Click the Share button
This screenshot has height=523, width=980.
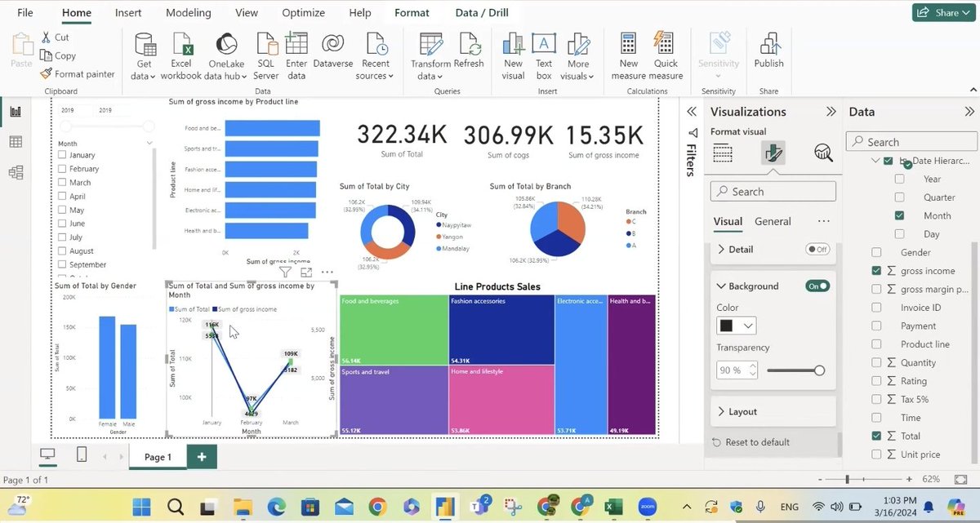(x=944, y=12)
